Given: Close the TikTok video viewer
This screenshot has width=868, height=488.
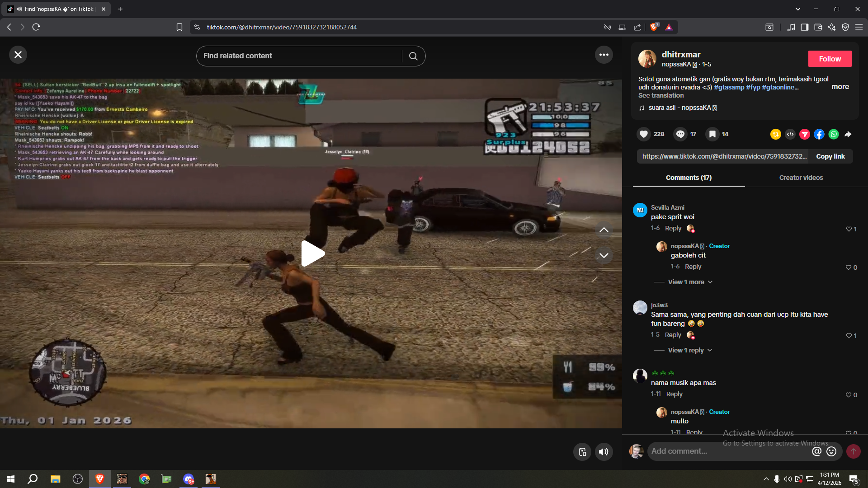Looking at the screenshot, I should tap(18, 55).
